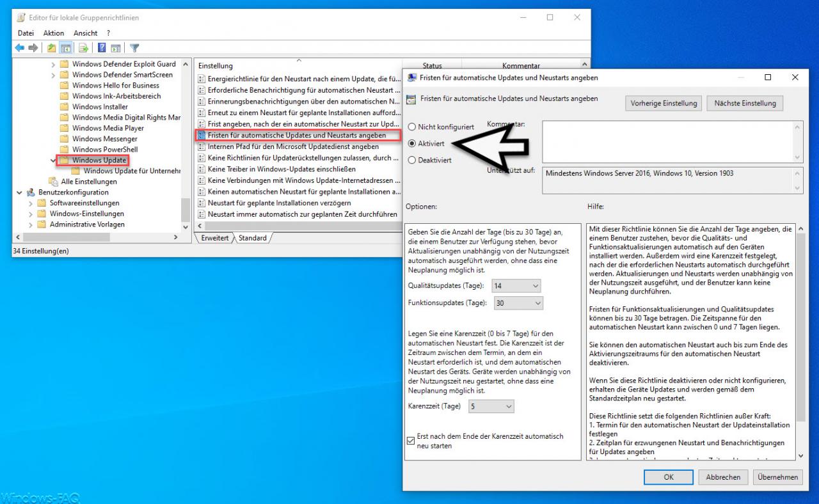The height and width of the screenshot is (504, 819).
Task: Click the Administrative Vorlagen folder icon
Action: [42, 224]
